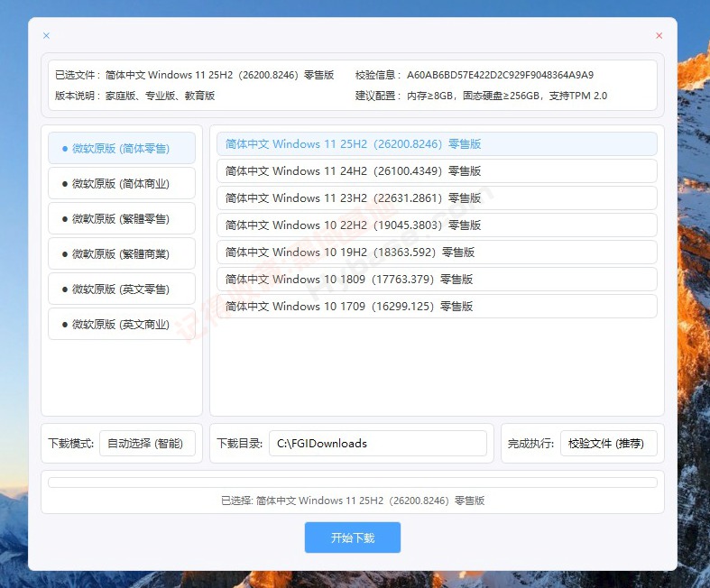
Task: Select category 微软原版 (英文商业)
Action: click(122, 324)
